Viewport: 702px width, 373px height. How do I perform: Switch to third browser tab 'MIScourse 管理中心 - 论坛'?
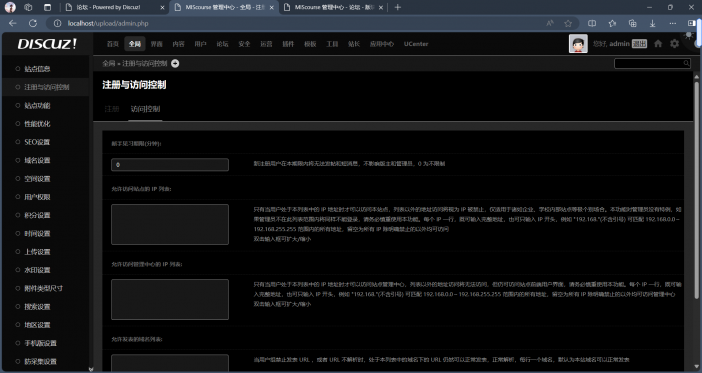(334, 7)
